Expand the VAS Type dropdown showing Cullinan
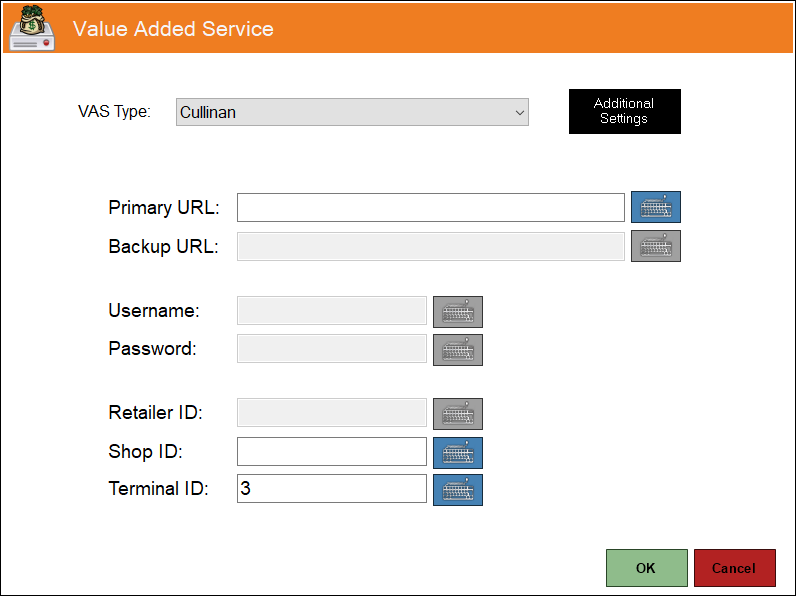Viewport: 796px width, 596px height. pos(352,112)
